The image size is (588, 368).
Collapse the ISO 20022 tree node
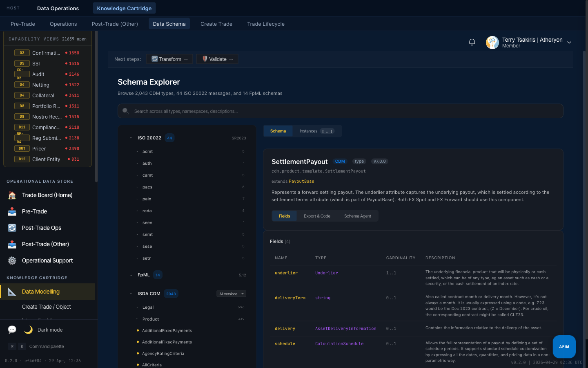coord(131,138)
